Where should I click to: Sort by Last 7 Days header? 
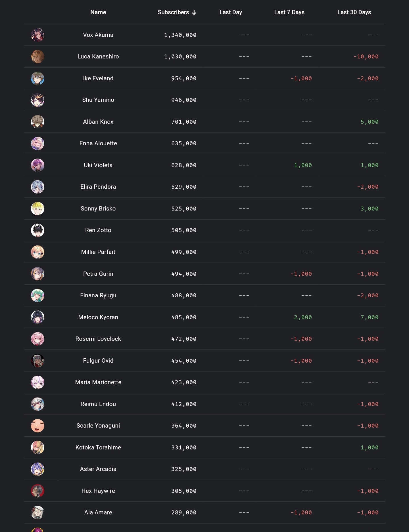coord(289,12)
